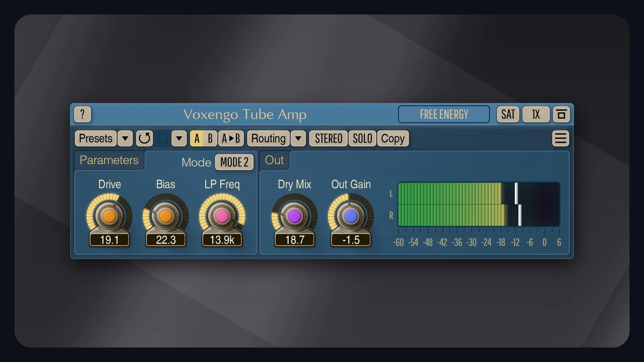Click the Out Gain value -1.5
This screenshot has height=362, width=644.
351,240
